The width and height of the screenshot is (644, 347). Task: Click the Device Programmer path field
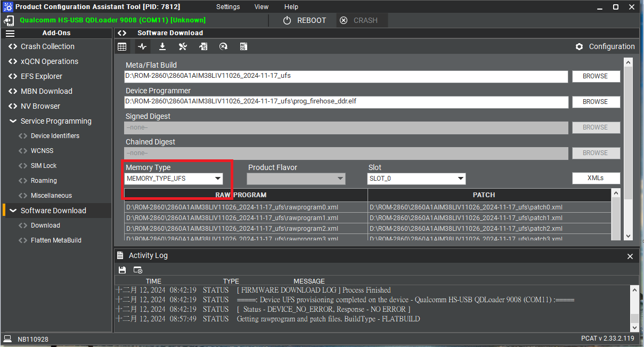346,102
